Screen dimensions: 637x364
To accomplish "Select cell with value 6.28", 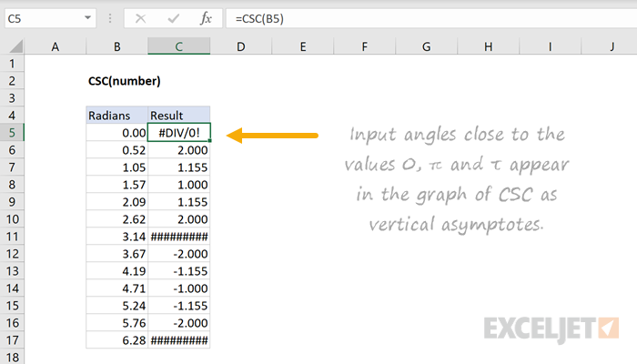I will coord(117,340).
